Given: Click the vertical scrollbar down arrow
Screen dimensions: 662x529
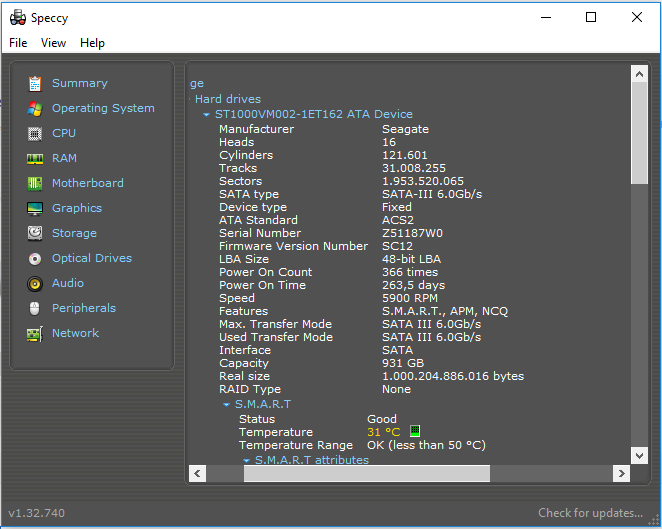Looking at the screenshot, I should click(639, 456).
